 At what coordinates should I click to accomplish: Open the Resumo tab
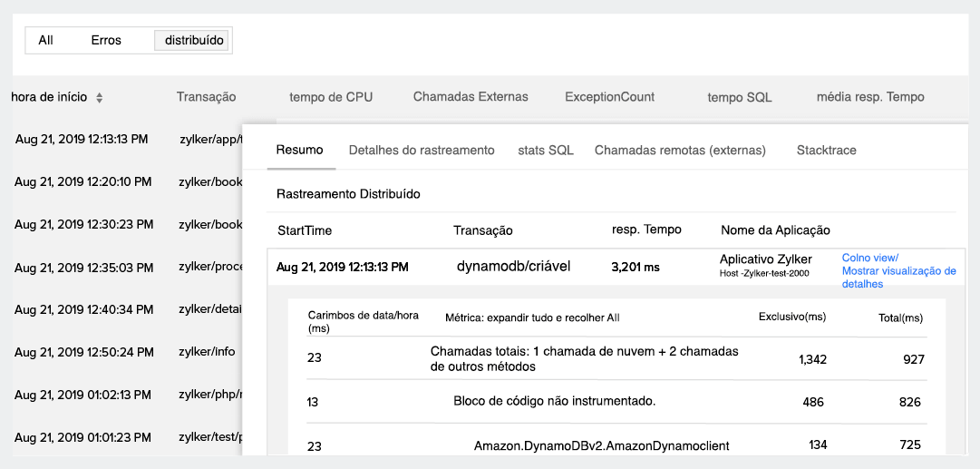(x=299, y=150)
